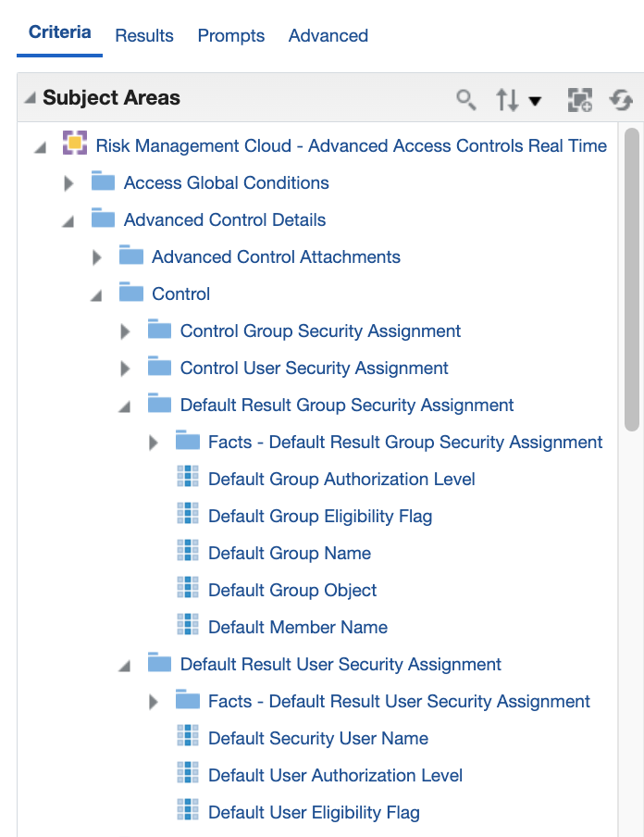Click the search icon in Subject Areas
The image size is (644, 837).
click(x=466, y=100)
